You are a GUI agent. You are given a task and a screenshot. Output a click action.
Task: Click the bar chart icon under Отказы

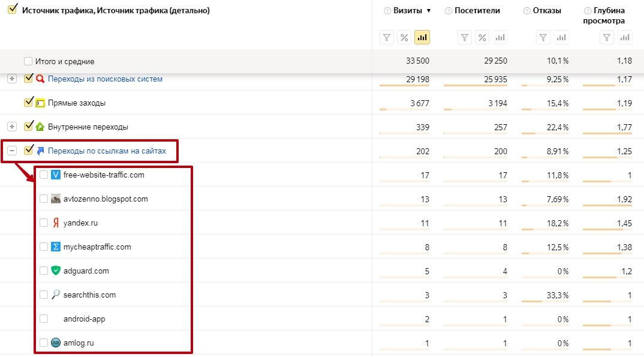561,38
